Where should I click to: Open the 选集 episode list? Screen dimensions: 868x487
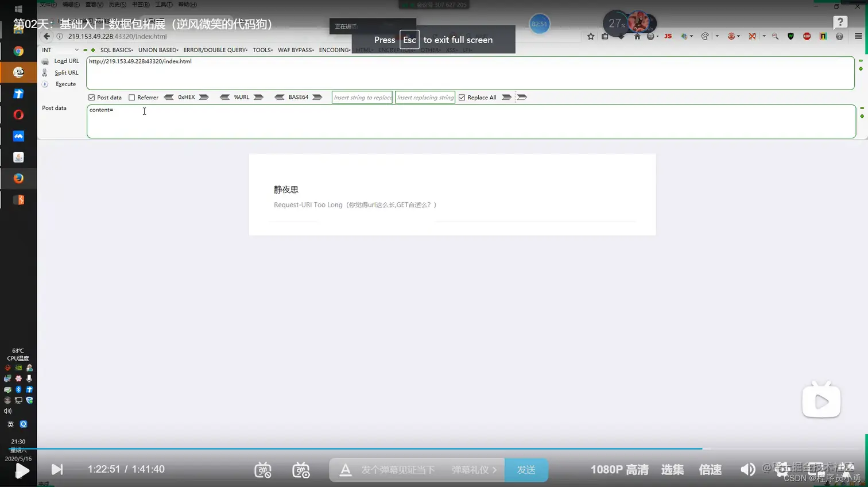pos(672,470)
